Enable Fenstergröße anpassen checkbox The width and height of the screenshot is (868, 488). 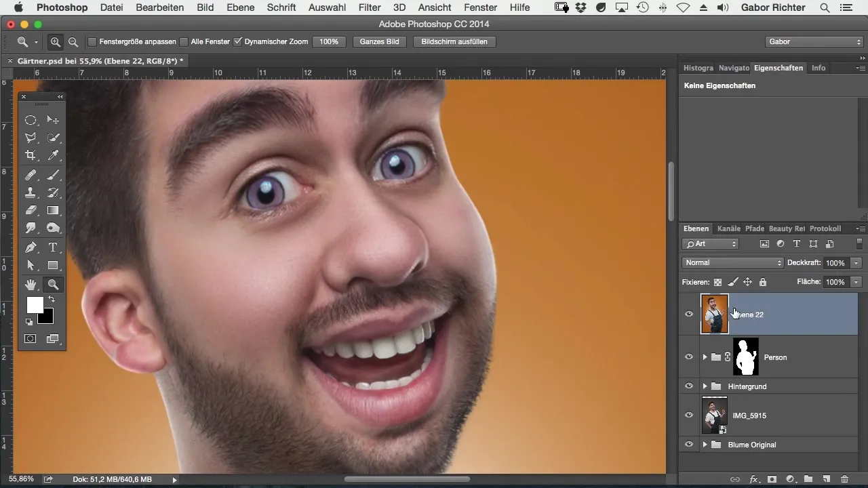point(92,41)
